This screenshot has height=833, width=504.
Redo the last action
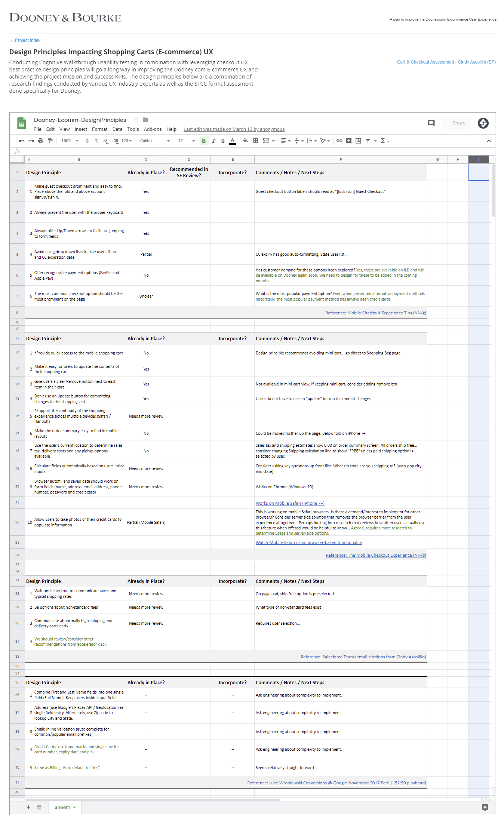pyautogui.click(x=31, y=141)
